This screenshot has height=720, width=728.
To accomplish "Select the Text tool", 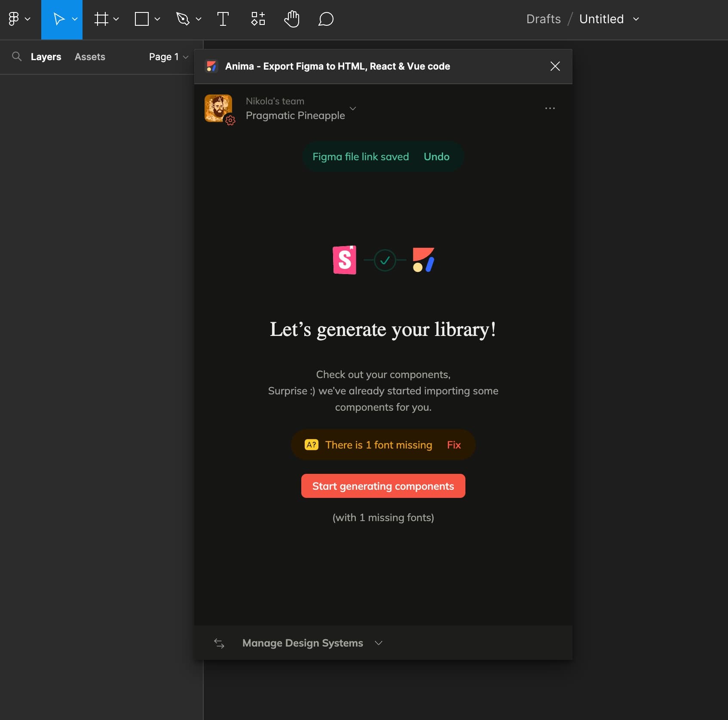I will pos(223,19).
